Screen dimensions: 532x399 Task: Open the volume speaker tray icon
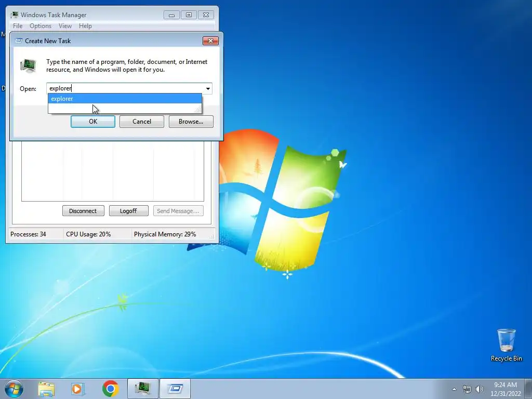pyautogui.click(x=480, y=390)
